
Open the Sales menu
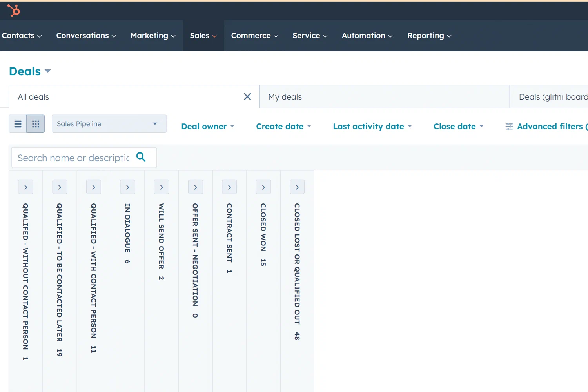[203, 36]
